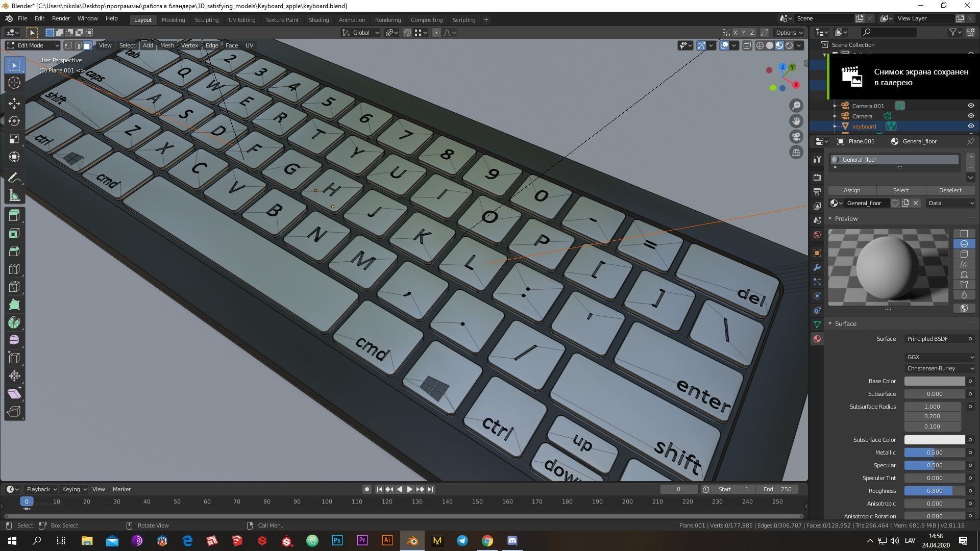Screen dimensions: 980x551
Task: Toggle X-ray display
Action: click(747, 45)
